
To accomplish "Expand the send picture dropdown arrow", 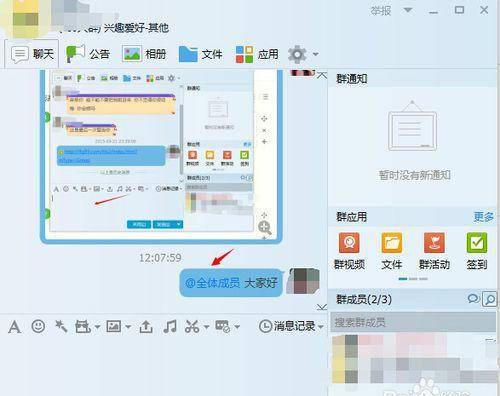I will [x=128, y=327].
